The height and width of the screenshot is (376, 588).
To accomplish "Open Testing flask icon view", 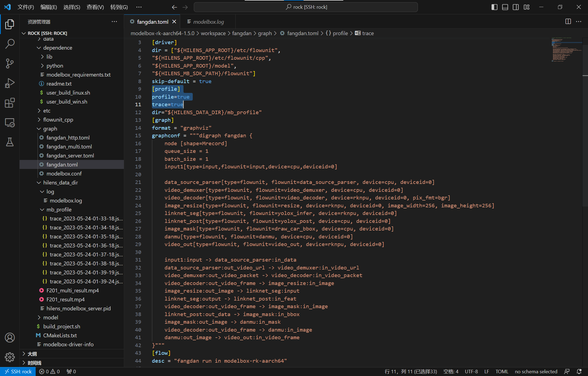I will tap(10, 142).
